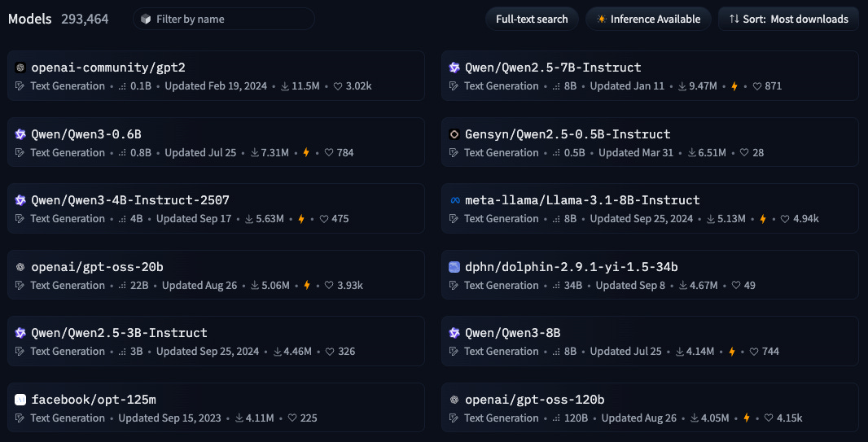
Task: Click 'Updated Feb 19, 2024' on gpt2 card
Action: click(x=216, y=86)
